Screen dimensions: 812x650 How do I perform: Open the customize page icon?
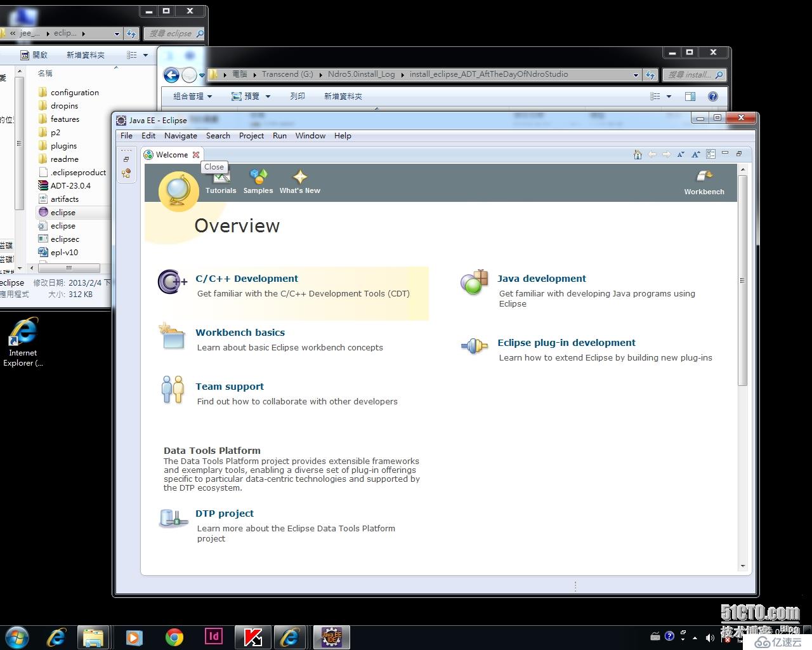[x=710, y=154]
